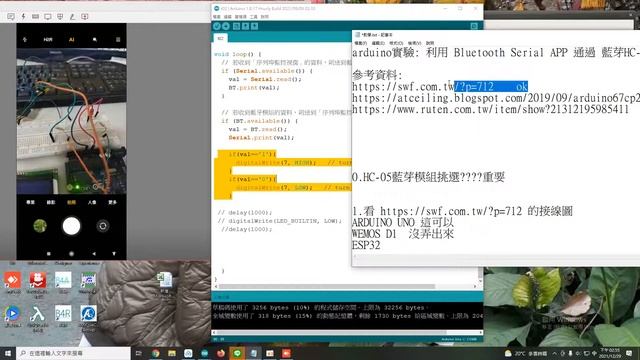Select the 更多 more camera mode
Image resolution: width=640 pixels, height=360 pixels.
[112, 202]
